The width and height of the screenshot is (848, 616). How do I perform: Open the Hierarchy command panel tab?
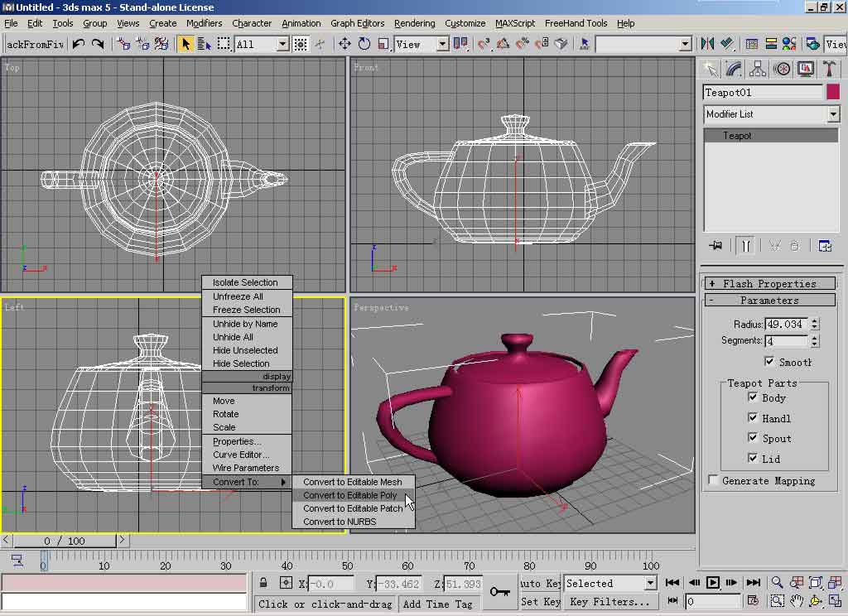(x=758, y=69)
